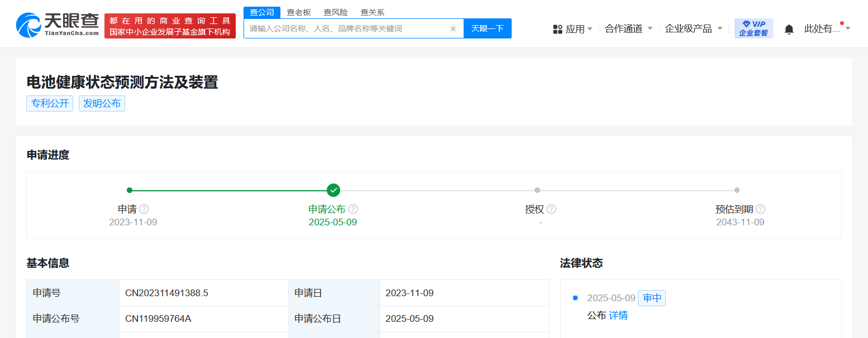Click the VIP 企业套餐 badge

(753, 28)
